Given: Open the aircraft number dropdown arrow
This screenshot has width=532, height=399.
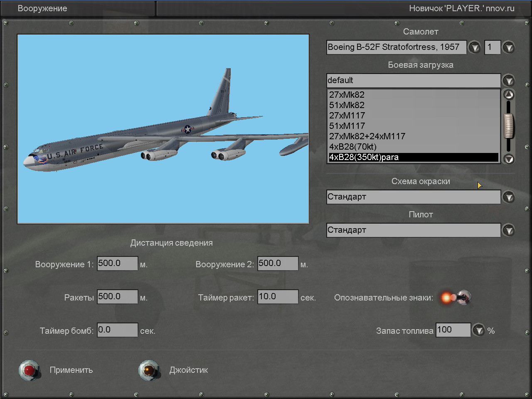Looking at the screenshot, I should click(508, 47).
